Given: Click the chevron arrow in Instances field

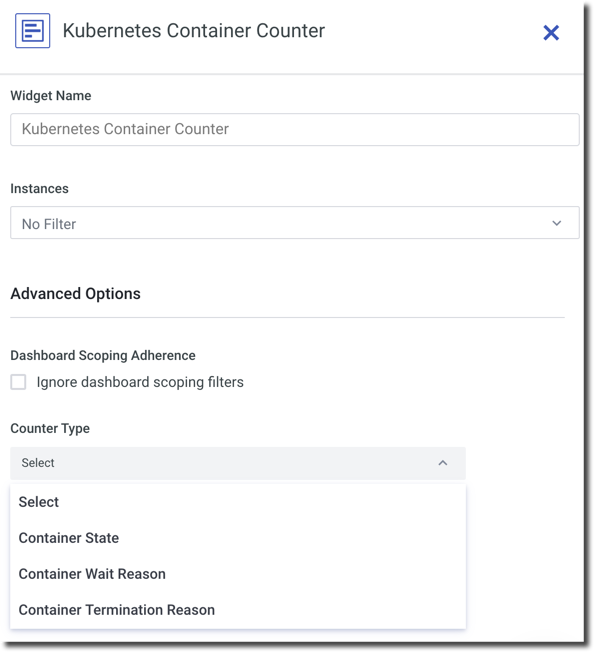Looking at the screenshot, I should click(556, 223).
